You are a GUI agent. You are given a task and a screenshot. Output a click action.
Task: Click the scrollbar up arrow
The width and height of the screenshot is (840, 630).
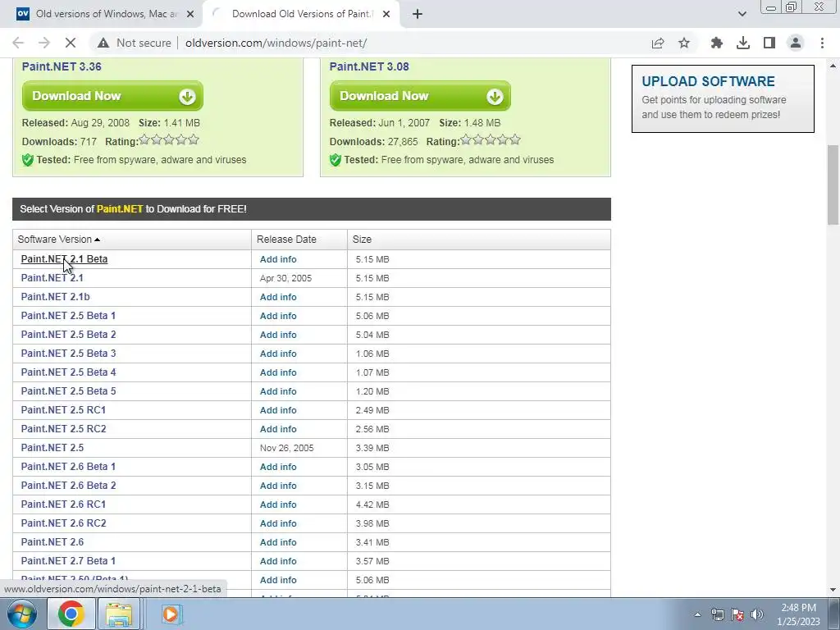833,66
